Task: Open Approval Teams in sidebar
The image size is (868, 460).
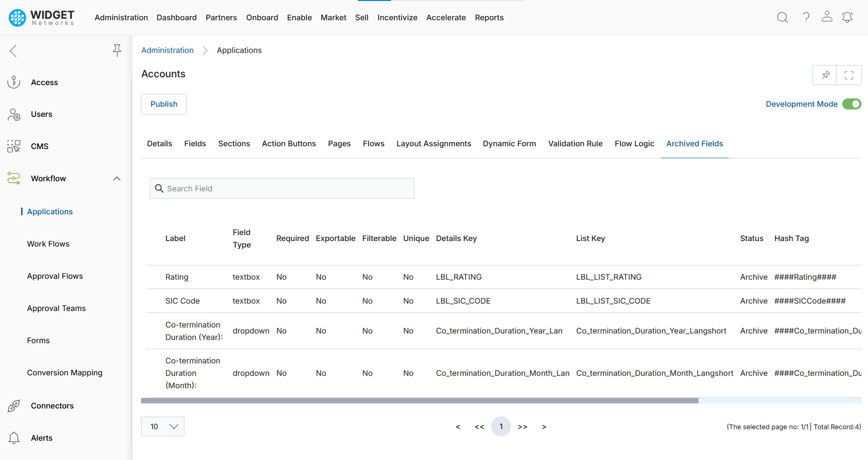Action: [57, 308]
